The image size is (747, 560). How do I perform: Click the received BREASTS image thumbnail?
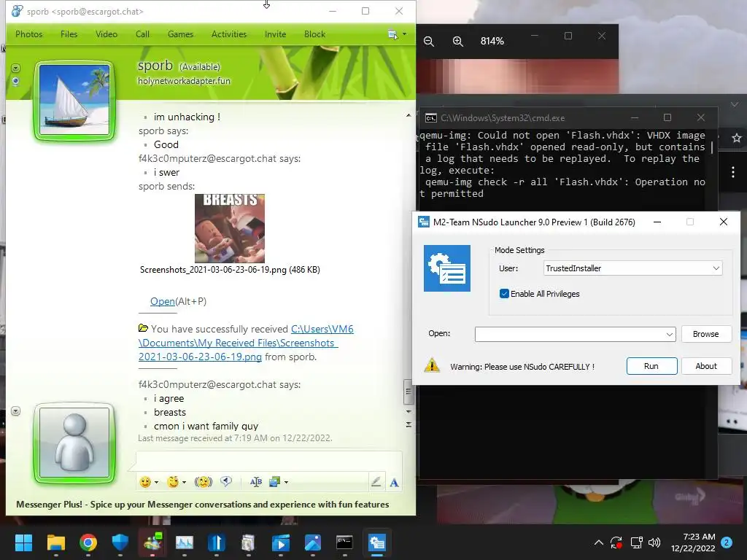pos(230,228)
